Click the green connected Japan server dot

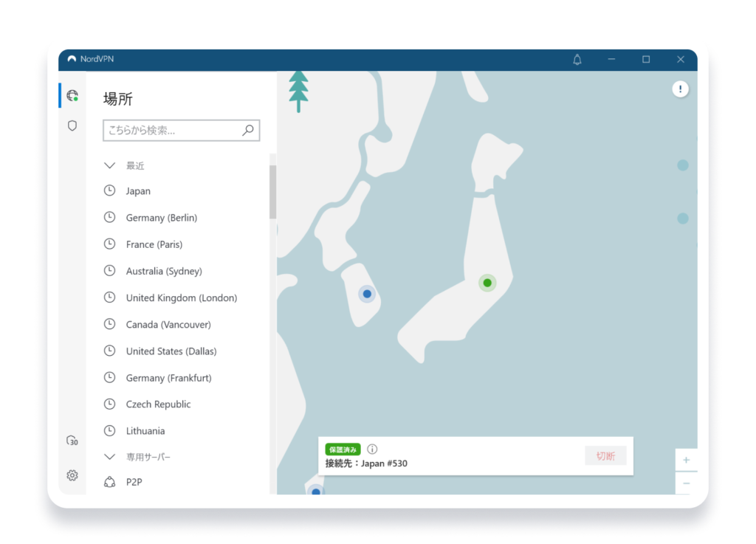click(487, 283)
